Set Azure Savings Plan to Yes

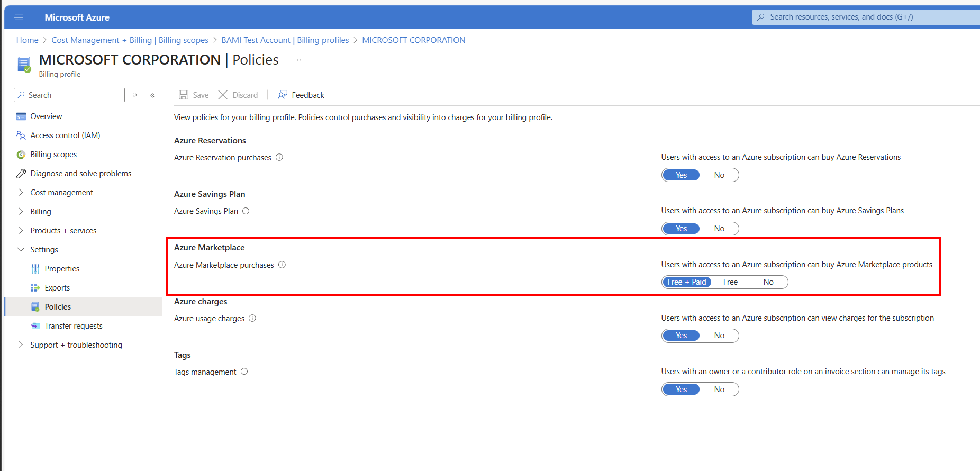tap(682, 229)
